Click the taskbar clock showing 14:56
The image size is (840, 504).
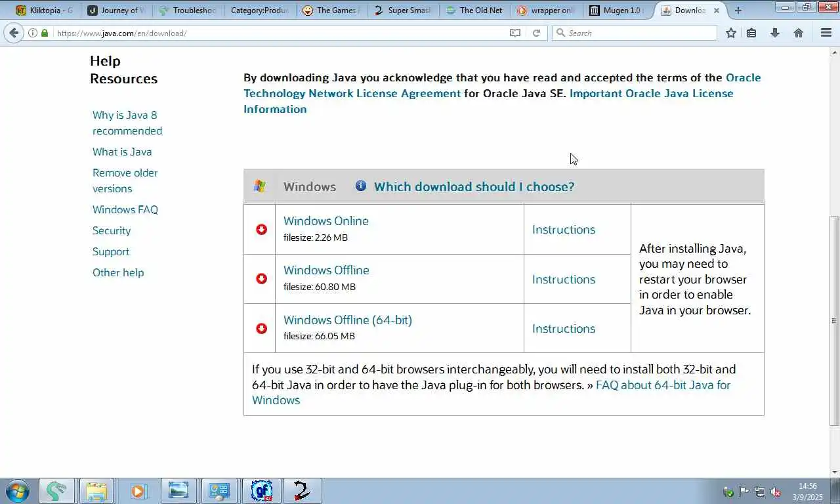click(x=808, y=492)
